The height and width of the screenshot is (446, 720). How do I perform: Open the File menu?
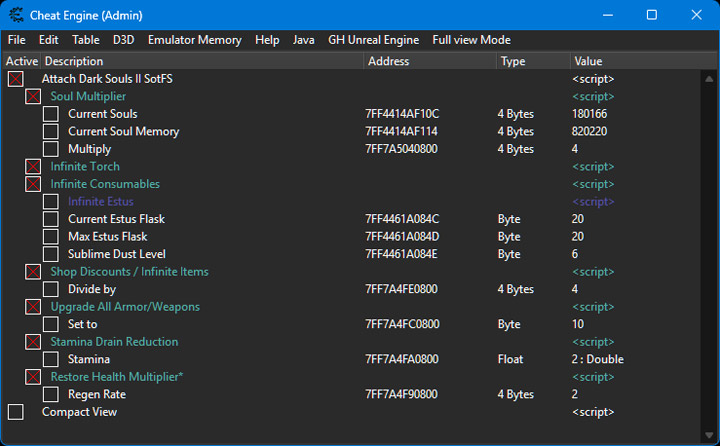(17, 40)
